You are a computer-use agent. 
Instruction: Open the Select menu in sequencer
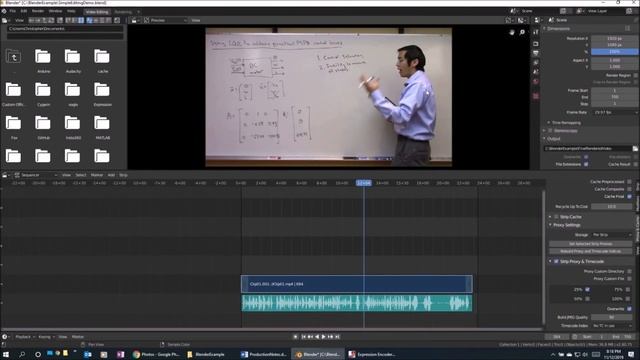coord(81,175)
